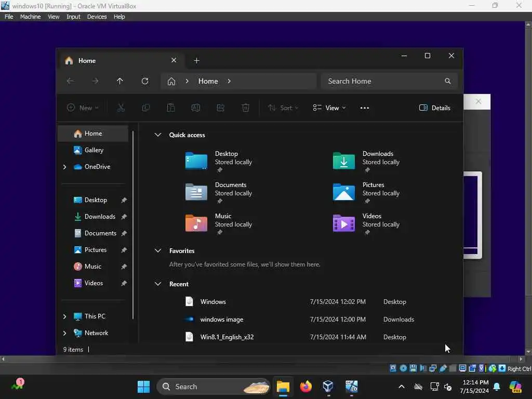
Task: Show hidden tray icons chevron
Action: tap(402, 387)
